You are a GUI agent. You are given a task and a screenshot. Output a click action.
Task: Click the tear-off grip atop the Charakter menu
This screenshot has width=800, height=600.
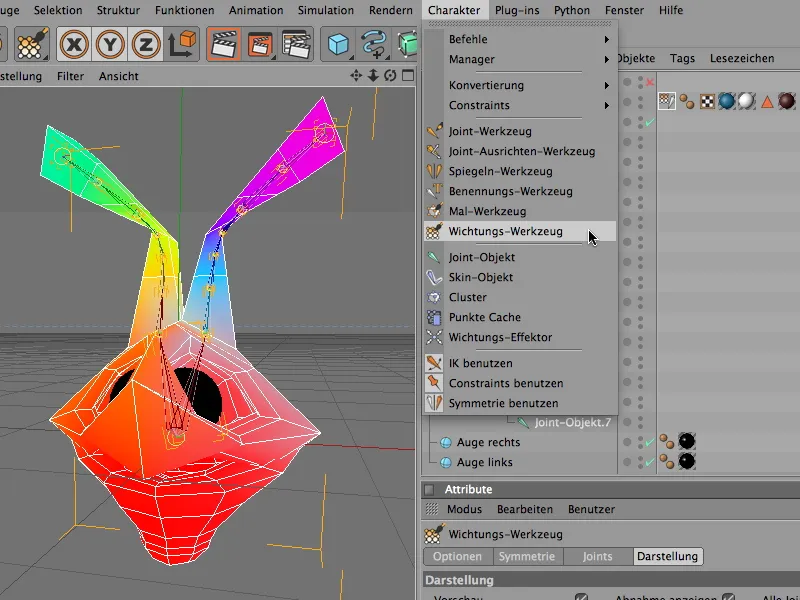point(519,24)
